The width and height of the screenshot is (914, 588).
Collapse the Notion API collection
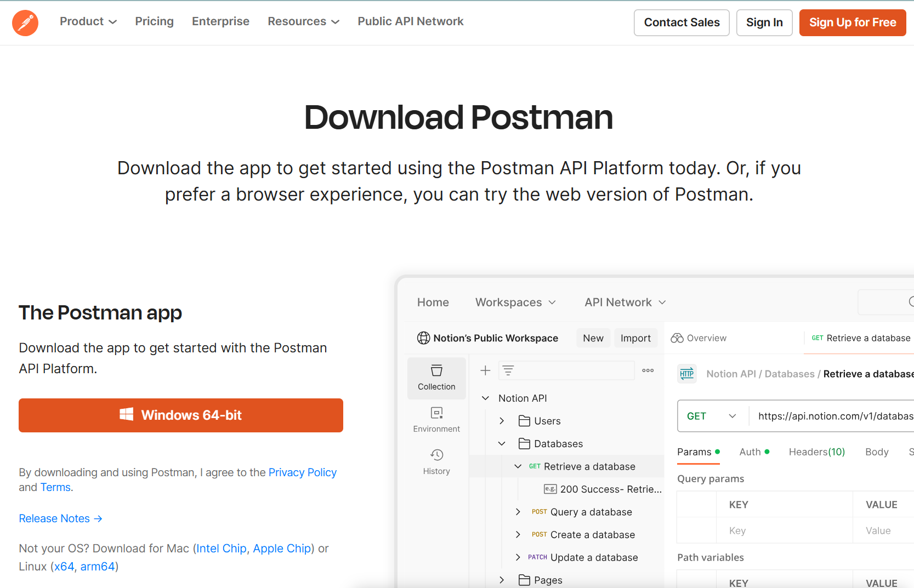(485, 398)
